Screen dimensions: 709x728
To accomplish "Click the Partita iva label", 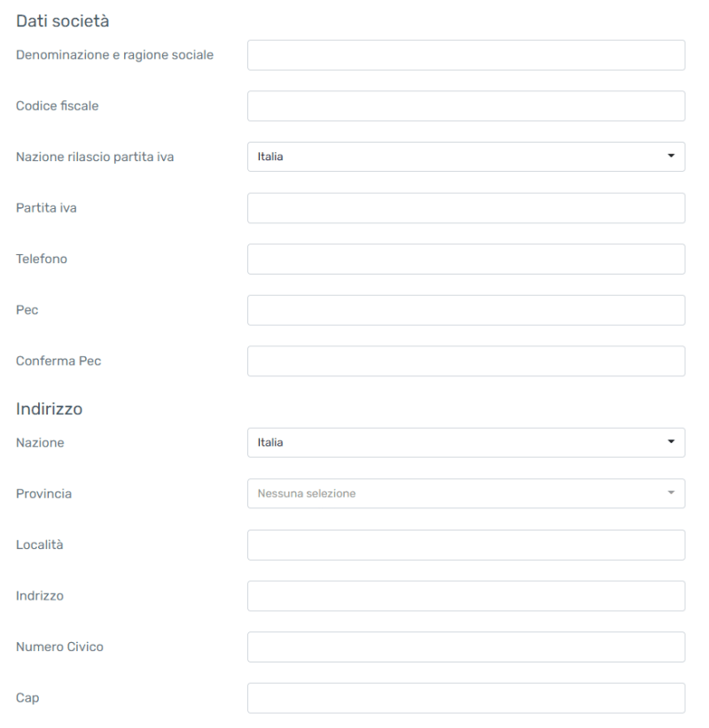I will (x=46, y=207).
